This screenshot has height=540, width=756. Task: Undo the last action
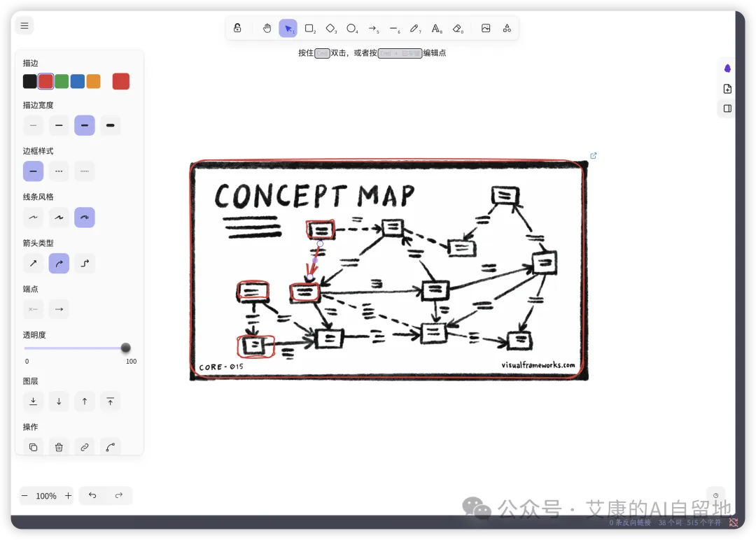pos(92,495)
